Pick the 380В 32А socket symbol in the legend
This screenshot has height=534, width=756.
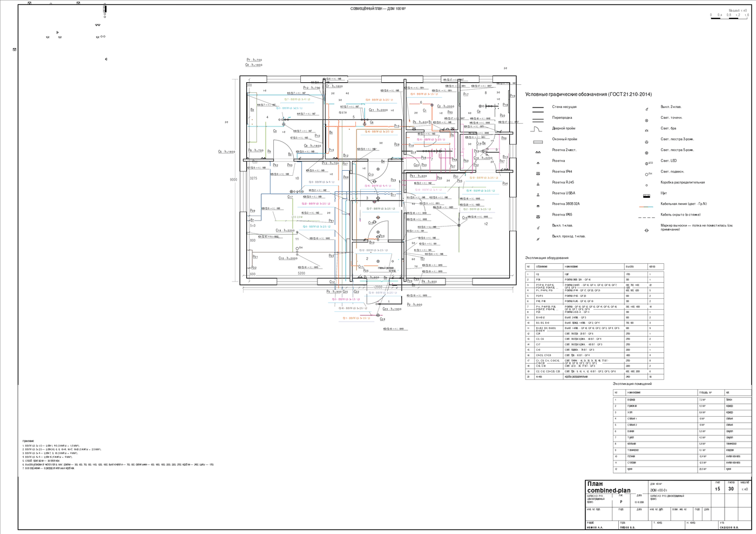pyautogui.click(x=538, y=206)
